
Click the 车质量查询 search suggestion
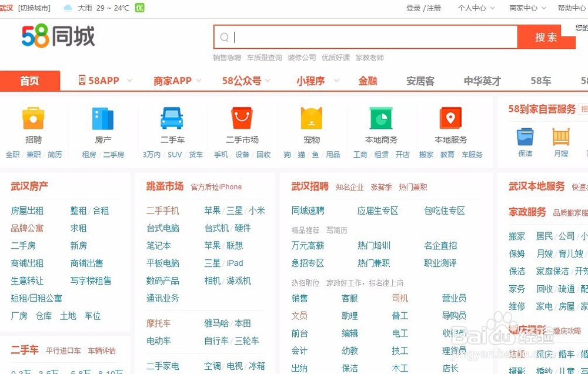265,58
